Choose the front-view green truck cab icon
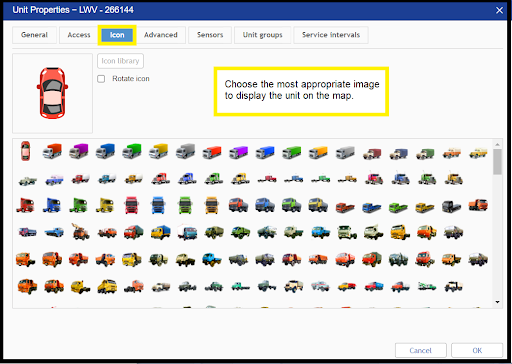Screen dimensions: 512x364 click(185, 205)
